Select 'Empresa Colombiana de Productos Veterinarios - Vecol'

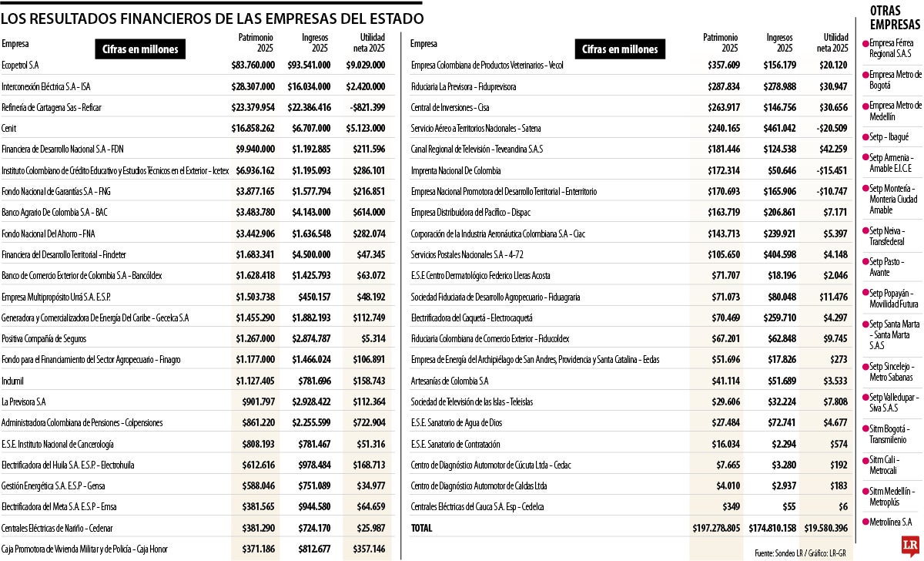[x=487, y=66]
